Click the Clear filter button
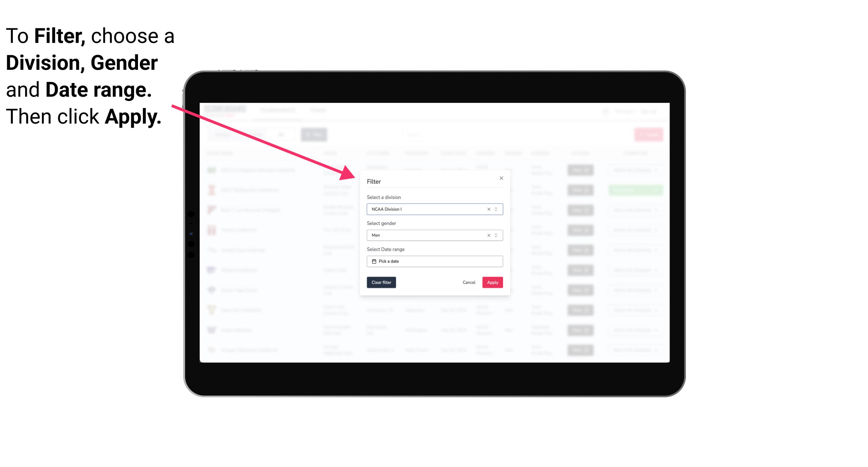The image size is (868, 467). (x=381, y=283)
